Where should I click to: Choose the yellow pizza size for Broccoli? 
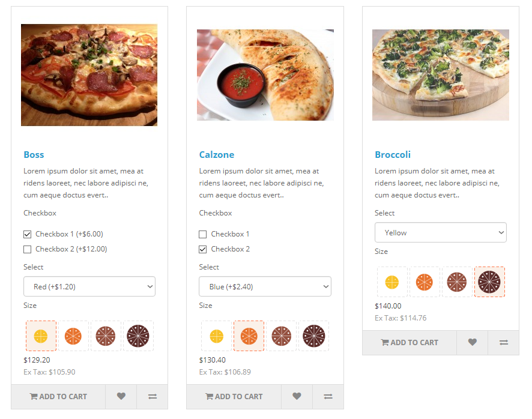[392, 282]
